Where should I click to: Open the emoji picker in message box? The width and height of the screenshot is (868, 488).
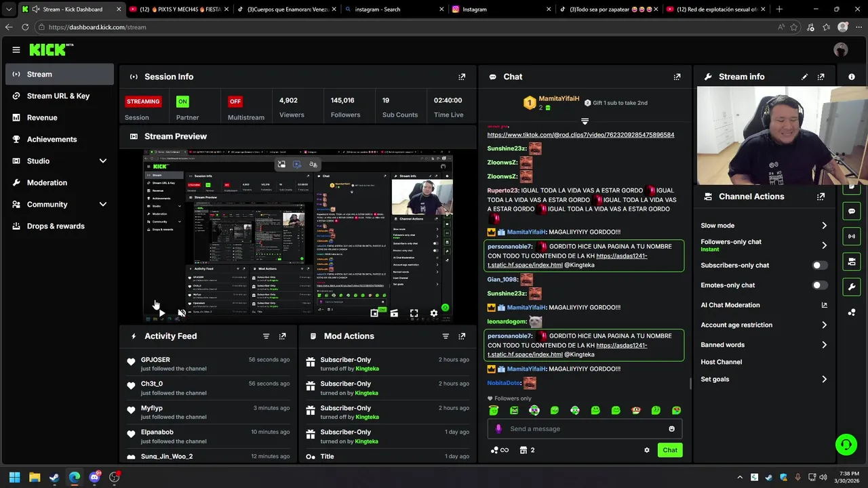tap(672, 429)
